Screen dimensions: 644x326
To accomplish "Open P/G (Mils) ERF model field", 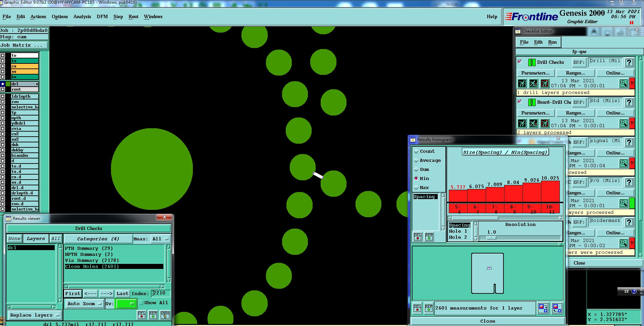I will (605, 182).
